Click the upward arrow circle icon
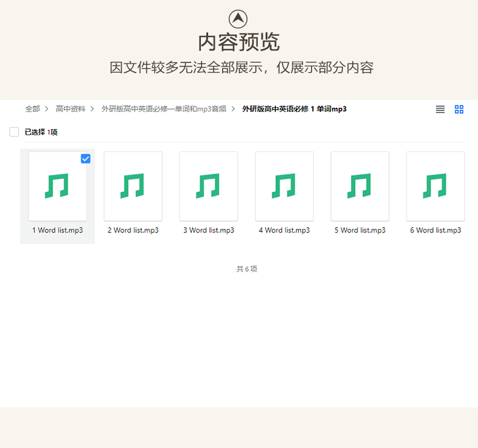 point(238,19)
